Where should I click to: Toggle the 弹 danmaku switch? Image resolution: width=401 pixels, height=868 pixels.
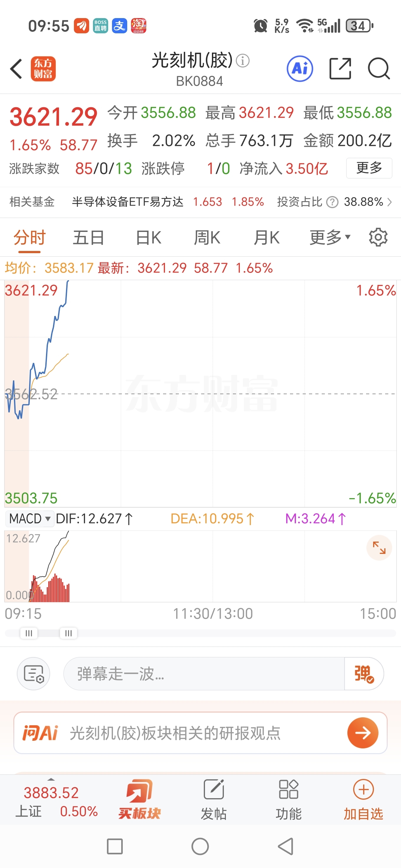364,674
